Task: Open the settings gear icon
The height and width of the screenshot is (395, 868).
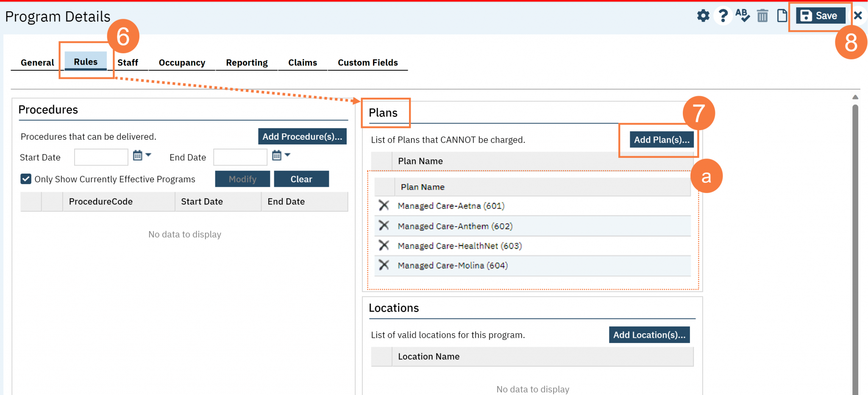Action: point(703,16)
